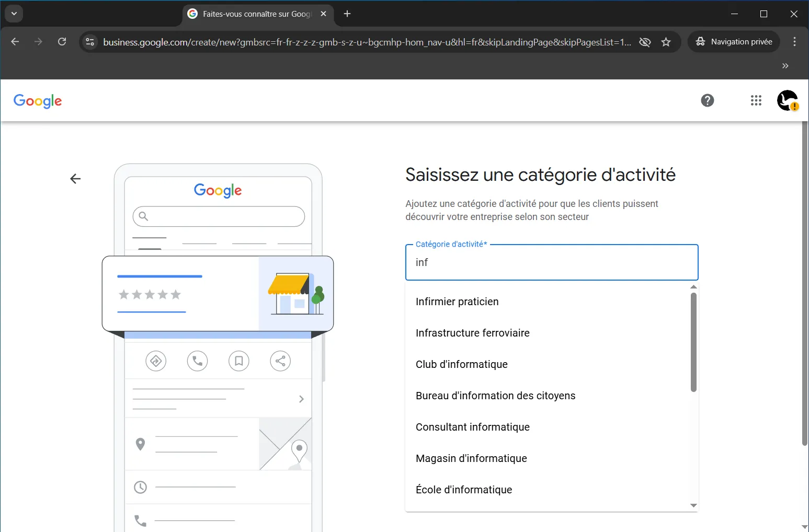Screen dimensions: 809x532
Task: Click the suggestion list scrollbar thumb
Action: [693, 342]
